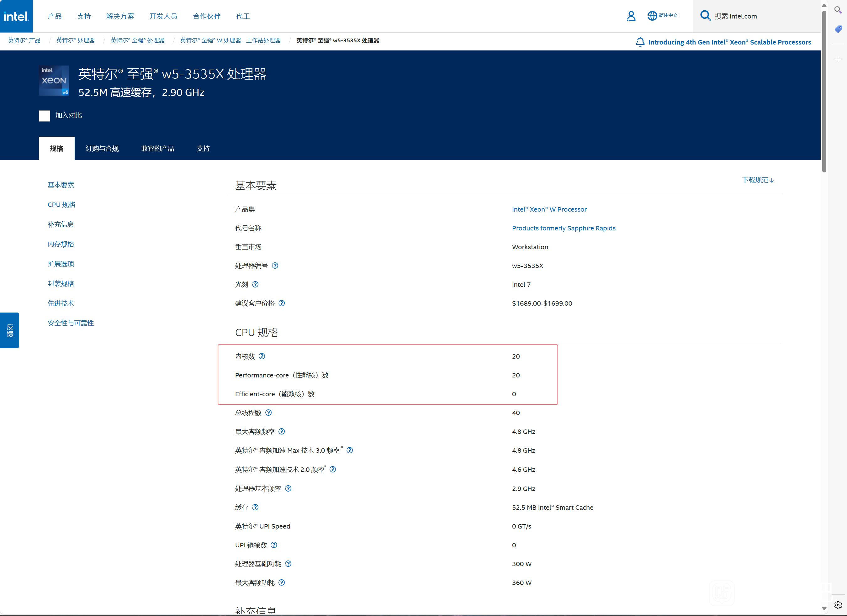This screenshot has width=847, height=616.
Task: Show help for 光刻
Action: click(256, 284)
